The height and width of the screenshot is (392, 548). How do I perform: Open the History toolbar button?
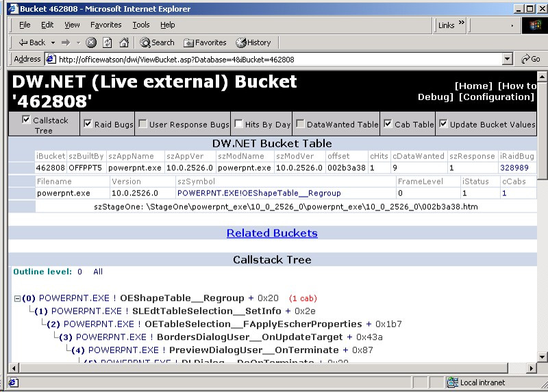pos(253,42)
